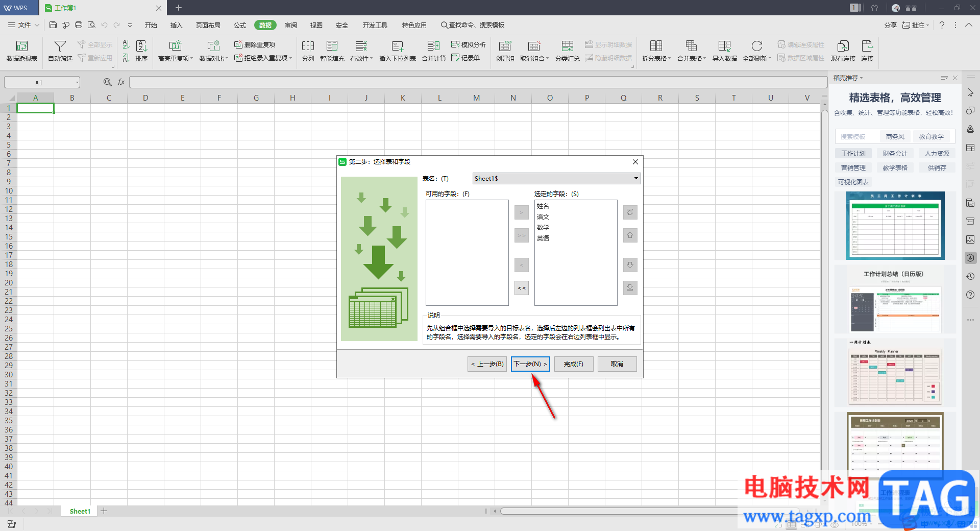
Task: Expand the Data Compare (数据对比) dropdown
Action: tap(227, 58)
